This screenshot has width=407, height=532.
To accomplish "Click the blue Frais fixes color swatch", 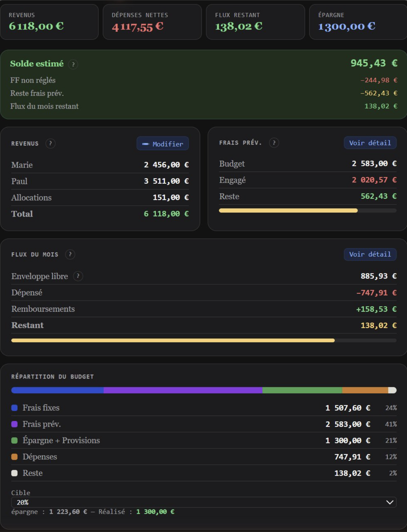I will point(15,408).
